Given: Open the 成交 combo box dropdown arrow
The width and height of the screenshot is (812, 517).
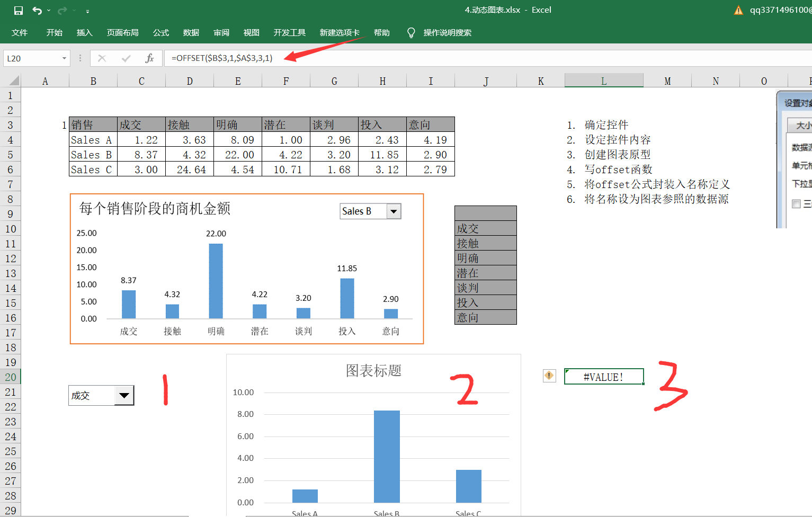Looking at the screenshot, I should click(124, 395).
